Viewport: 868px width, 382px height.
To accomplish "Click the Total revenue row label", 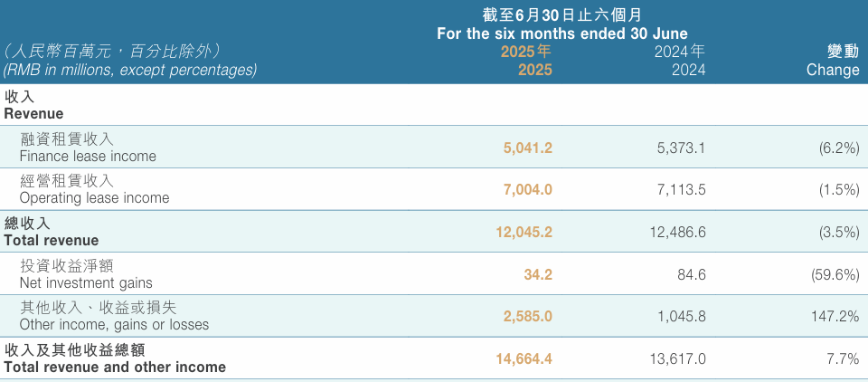I will pos(52,240).
